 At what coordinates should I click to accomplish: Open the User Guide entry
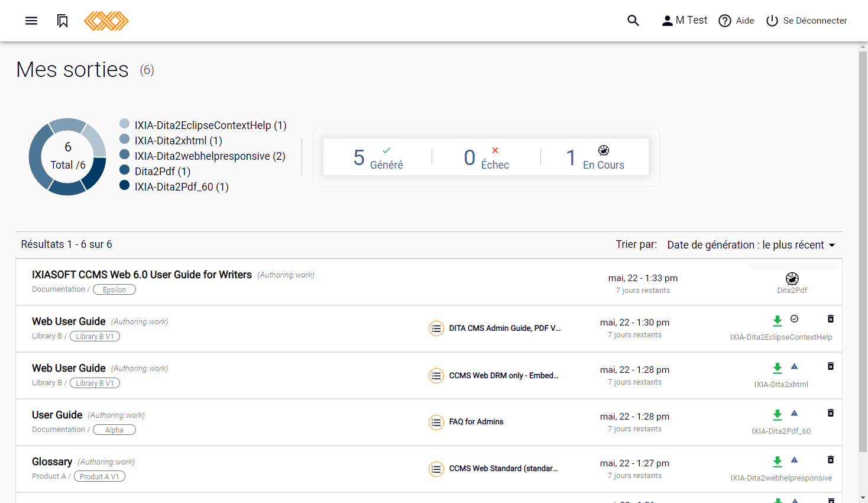[x=57, y=415]
